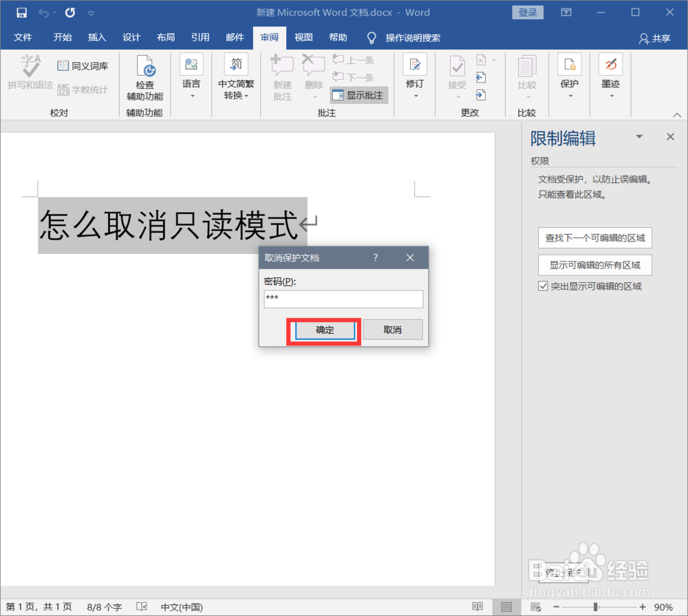Save the document with the floppy icon
The width and height of the screenshot is (688, 616).
click(21, 12)
